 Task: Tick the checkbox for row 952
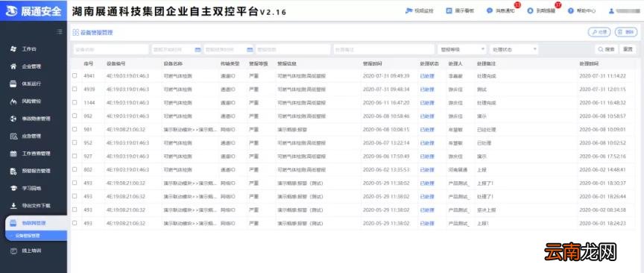pos(75,142)
